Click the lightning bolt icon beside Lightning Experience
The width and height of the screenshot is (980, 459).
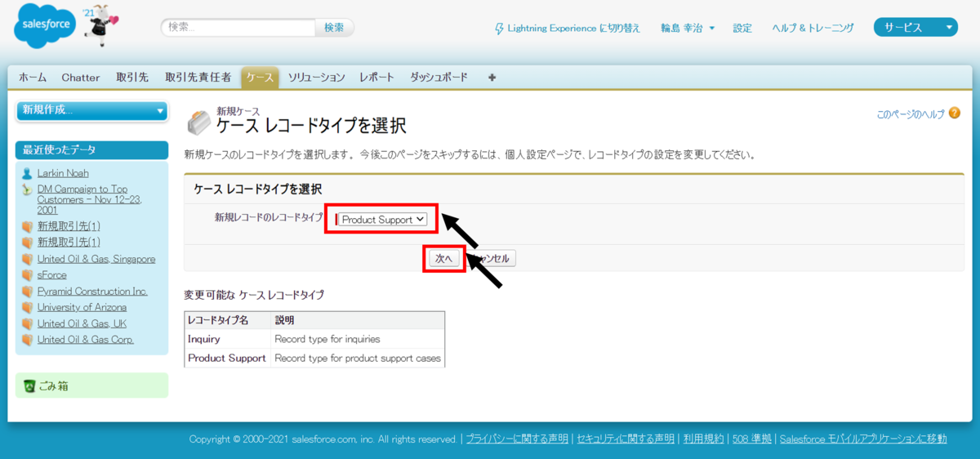pos(500,29)
